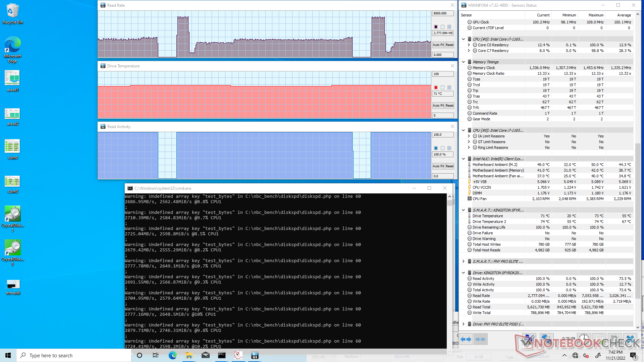Select the asssd1 desktop file
This screenshot has width=644, height=362.
[12, 81]
